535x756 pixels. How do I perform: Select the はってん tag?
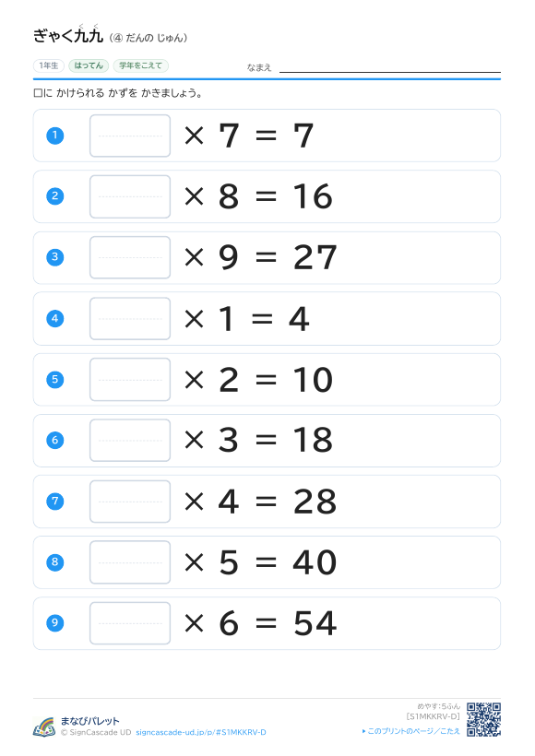pos(89,65)
